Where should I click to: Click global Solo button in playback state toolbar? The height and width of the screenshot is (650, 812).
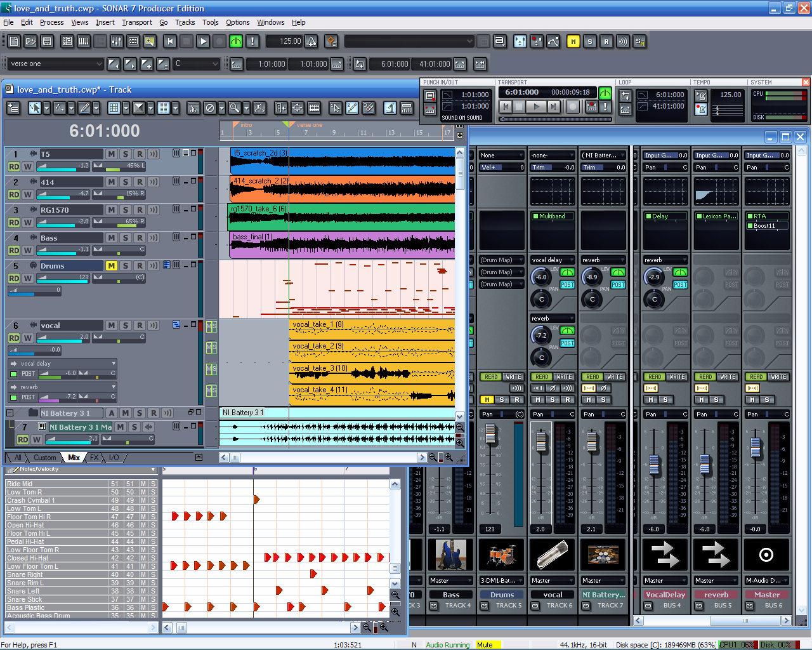pos(590,41)
